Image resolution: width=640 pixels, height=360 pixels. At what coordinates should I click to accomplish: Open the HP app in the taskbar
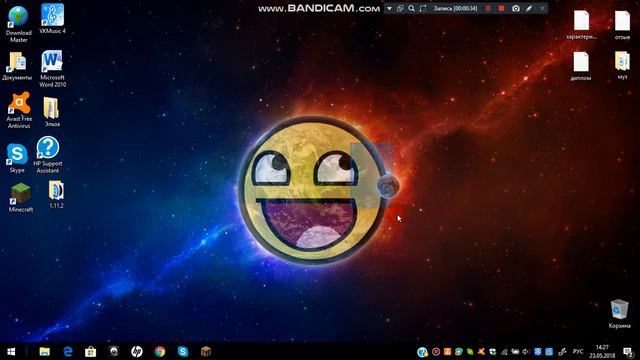click(137, 351)
